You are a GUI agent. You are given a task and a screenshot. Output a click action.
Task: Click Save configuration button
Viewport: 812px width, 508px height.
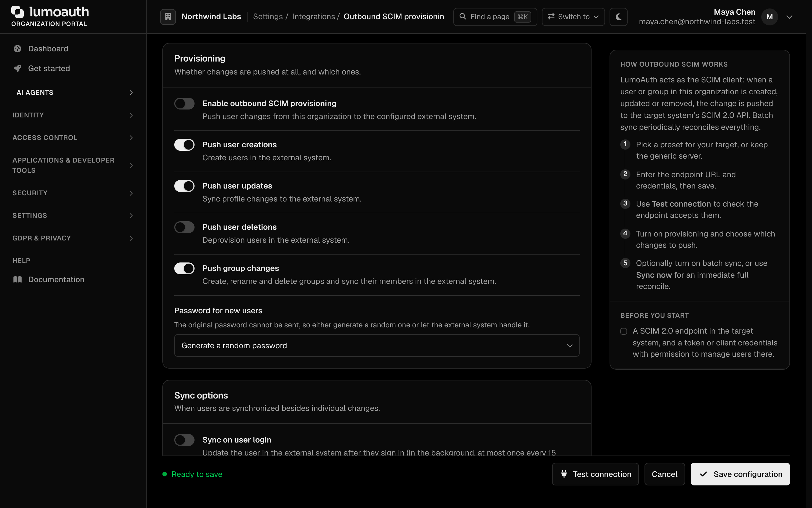[740, 474]
